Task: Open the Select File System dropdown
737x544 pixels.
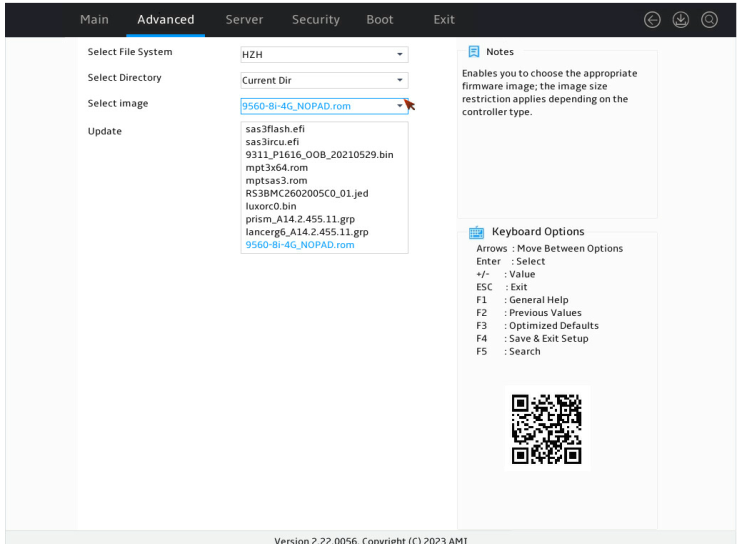Action: click(324, 55)
